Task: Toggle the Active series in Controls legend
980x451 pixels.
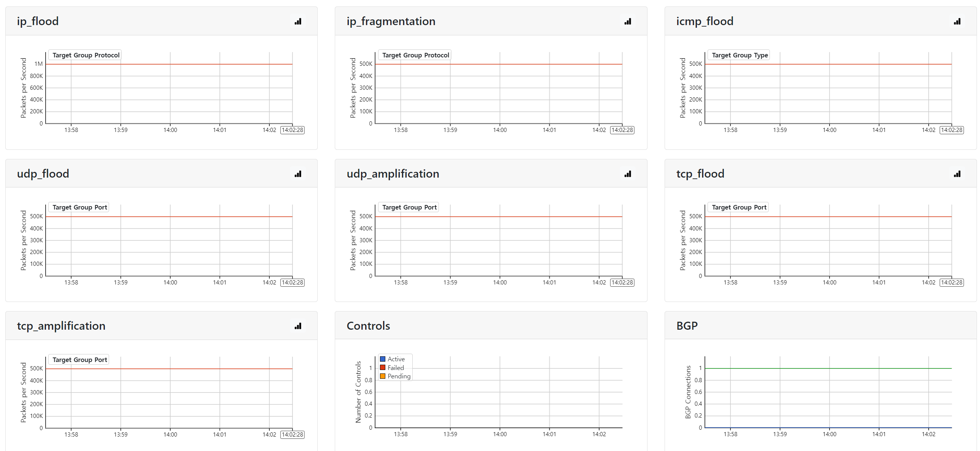Action: (395, 359)
